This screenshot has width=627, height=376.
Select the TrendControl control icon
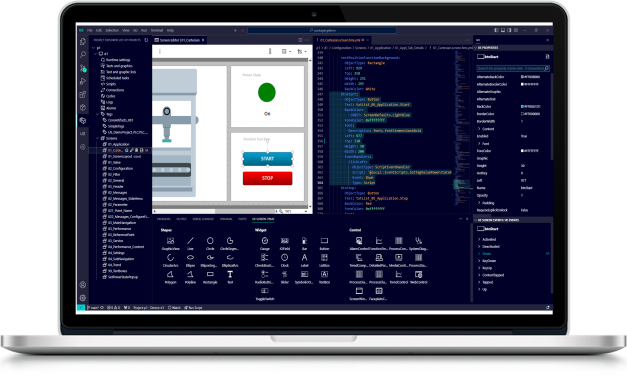pos(399,274)
